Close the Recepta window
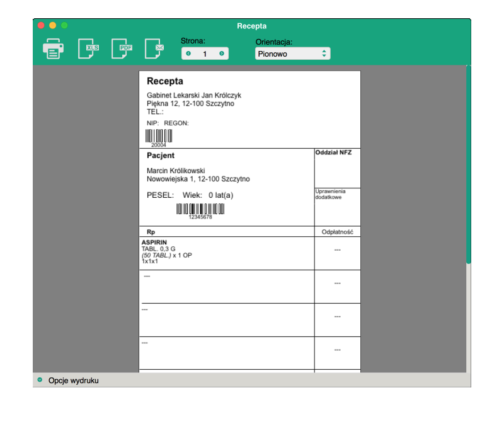Screen dimensions: 504x434 tap(41, 25)
